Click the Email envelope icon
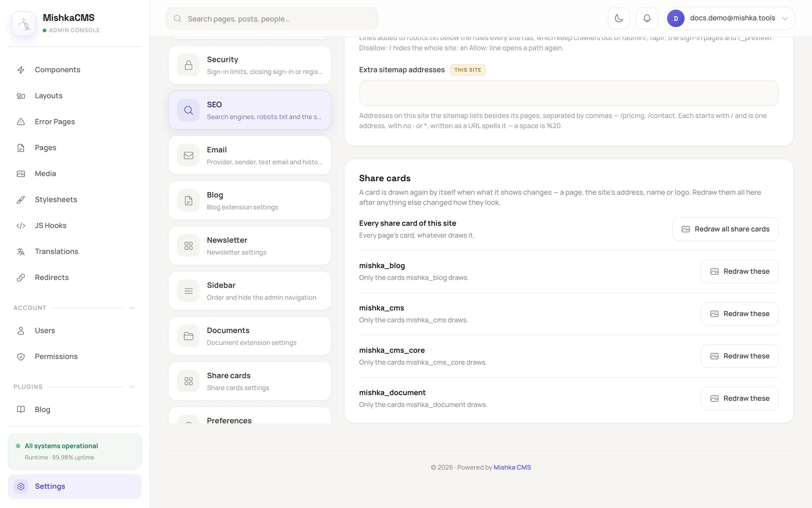This screenshot has width=812, height=508. (188, 155)
